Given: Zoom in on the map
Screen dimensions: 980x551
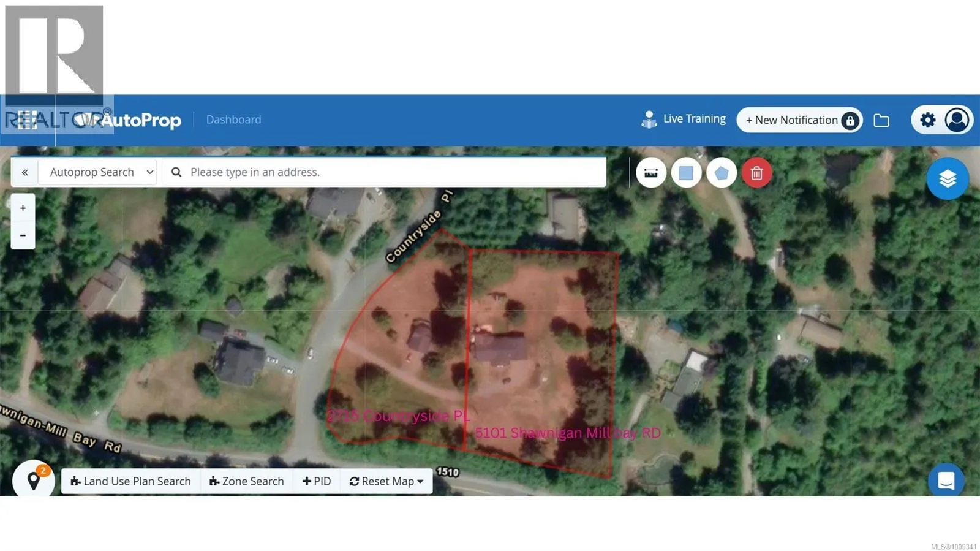Looking at the screenshot, I should (23, 208).
